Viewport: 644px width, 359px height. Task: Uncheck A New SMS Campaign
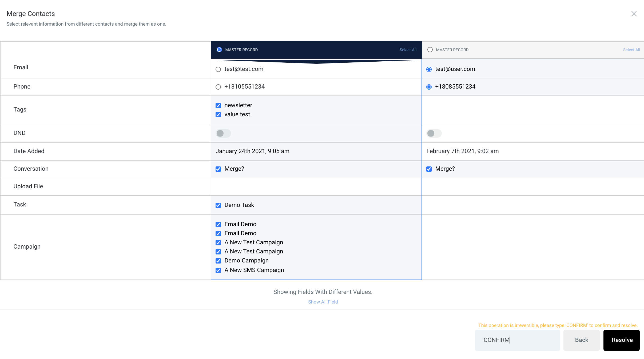point(218,270)
